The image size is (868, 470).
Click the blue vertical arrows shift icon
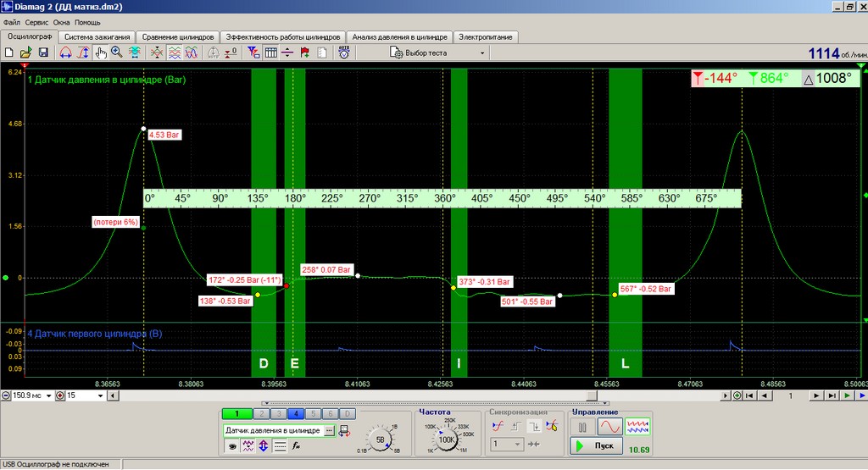point(264,445)
